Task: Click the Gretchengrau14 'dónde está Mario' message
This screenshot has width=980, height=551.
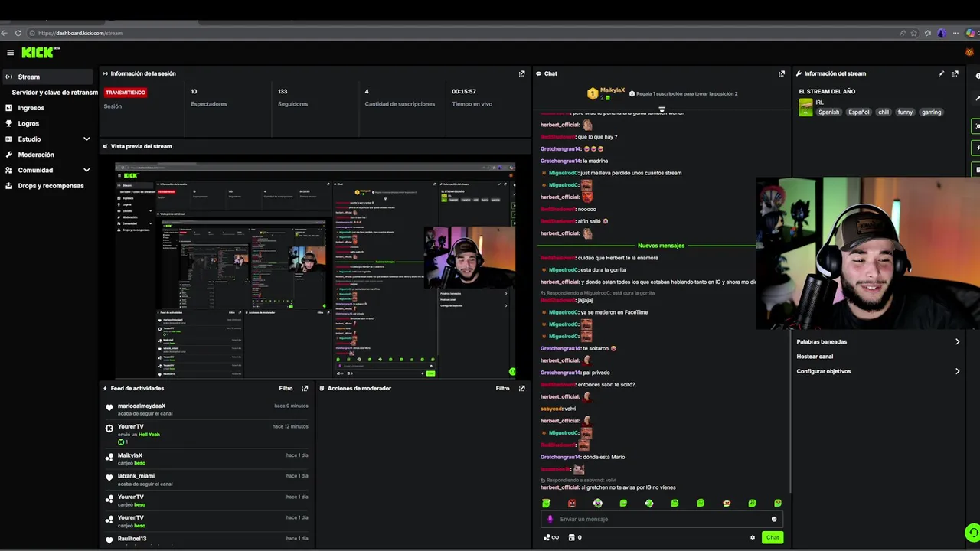Action: click(x=583, y=457)
